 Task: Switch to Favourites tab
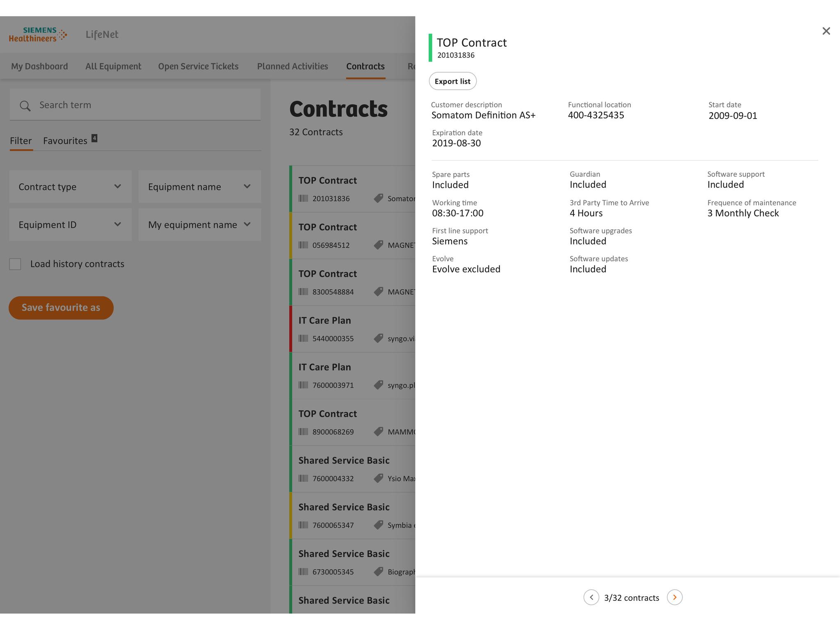(x=66, y=141)
